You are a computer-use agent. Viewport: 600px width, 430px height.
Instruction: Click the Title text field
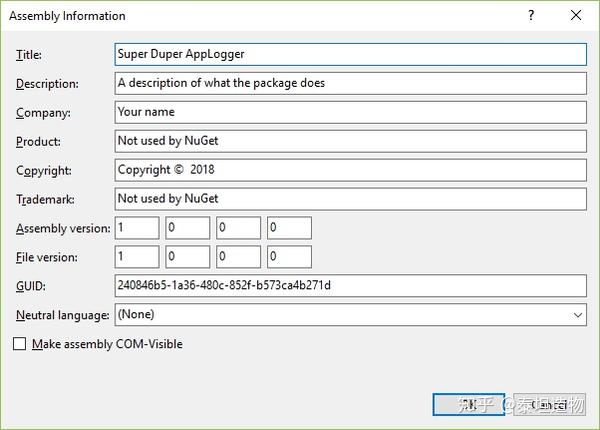pyautogui.click(x=350, y=54)
